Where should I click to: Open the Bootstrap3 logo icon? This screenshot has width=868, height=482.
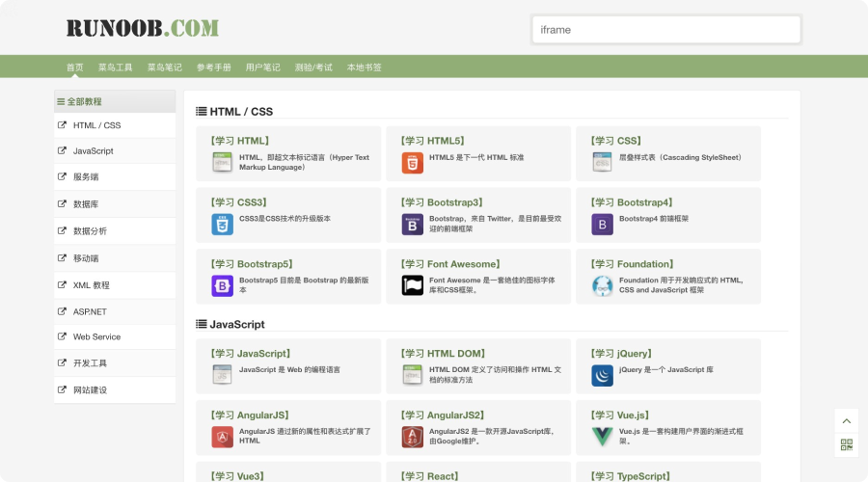point(413,225)
